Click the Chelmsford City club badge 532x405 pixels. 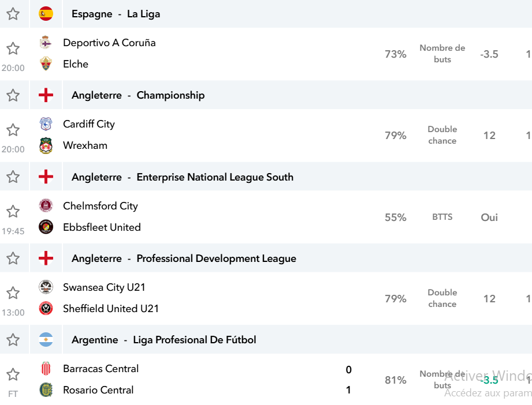(46, 206)
